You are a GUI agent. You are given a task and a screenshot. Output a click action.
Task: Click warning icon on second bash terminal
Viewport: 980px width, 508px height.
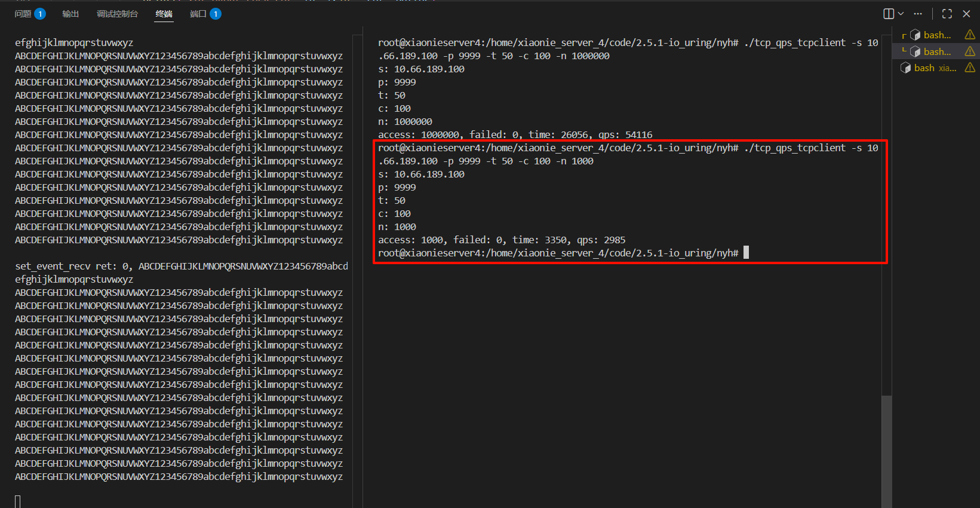(x=970, y=52)
